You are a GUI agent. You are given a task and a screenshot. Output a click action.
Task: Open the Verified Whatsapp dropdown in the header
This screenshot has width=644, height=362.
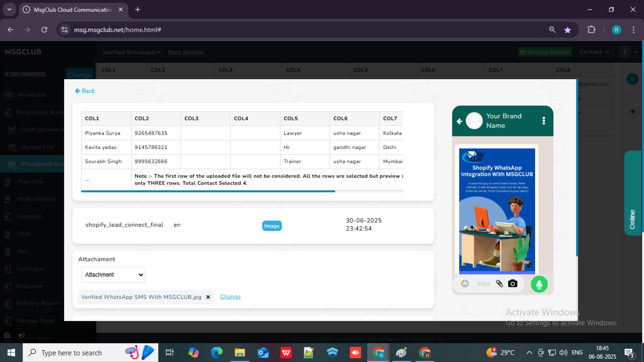click(131, 52)
